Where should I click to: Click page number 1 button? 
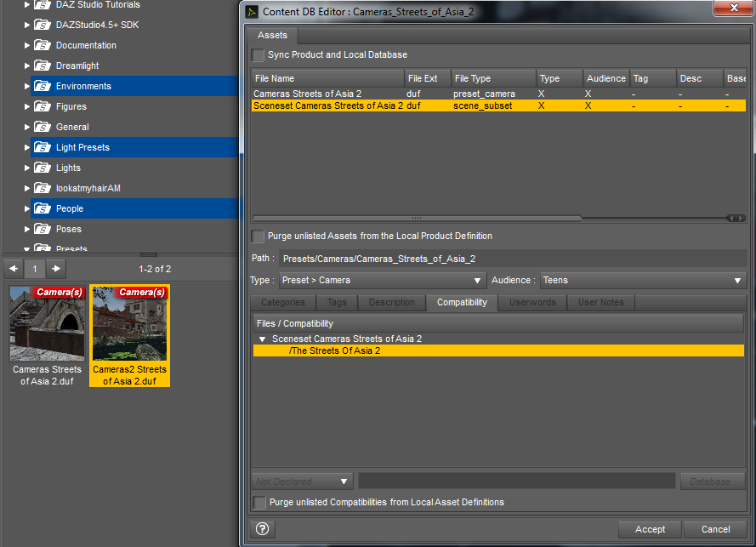click(x=35, y=269)
